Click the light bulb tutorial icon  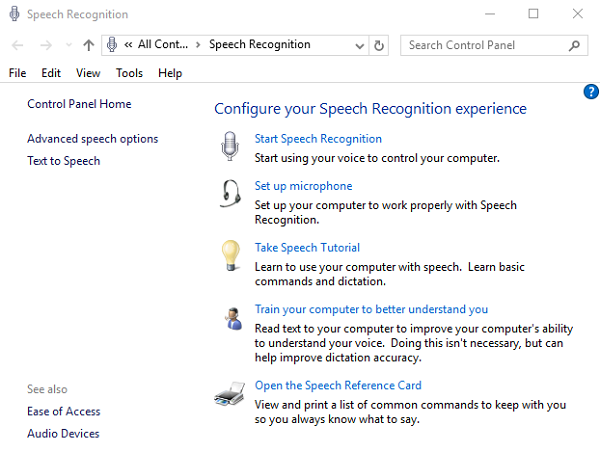tap(231, 256)
